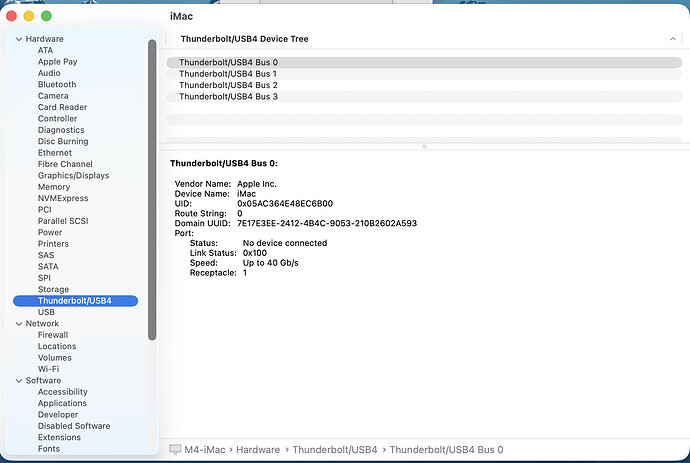Screen dimensions: 690x463
Task: Select Thunderbolt/USB4 Bus 0 row
Action: tap(424, 62)
